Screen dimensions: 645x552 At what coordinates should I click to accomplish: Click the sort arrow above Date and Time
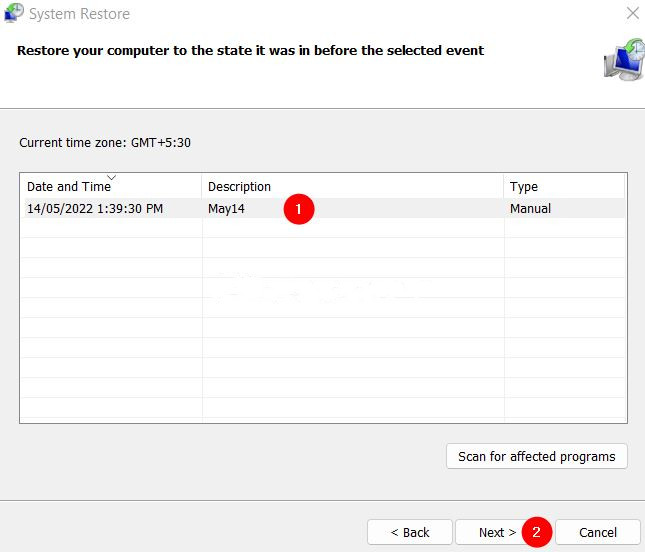(x=111, y=177)
